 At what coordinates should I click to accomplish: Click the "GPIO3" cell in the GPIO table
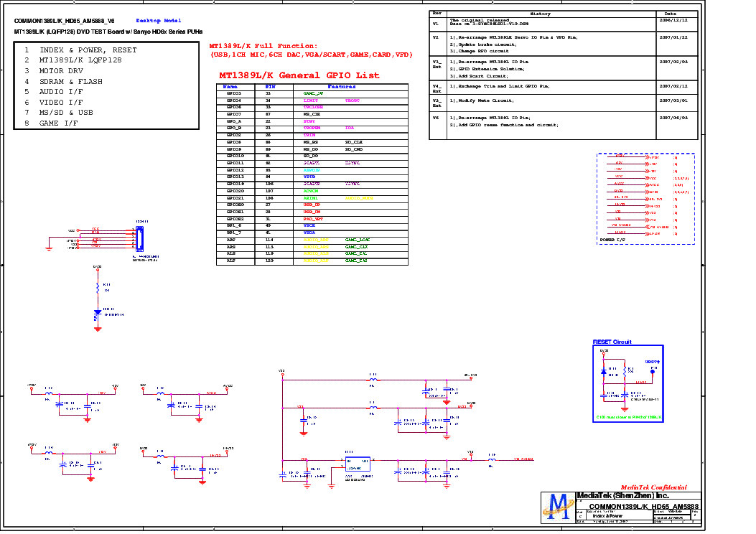[234, 93]
